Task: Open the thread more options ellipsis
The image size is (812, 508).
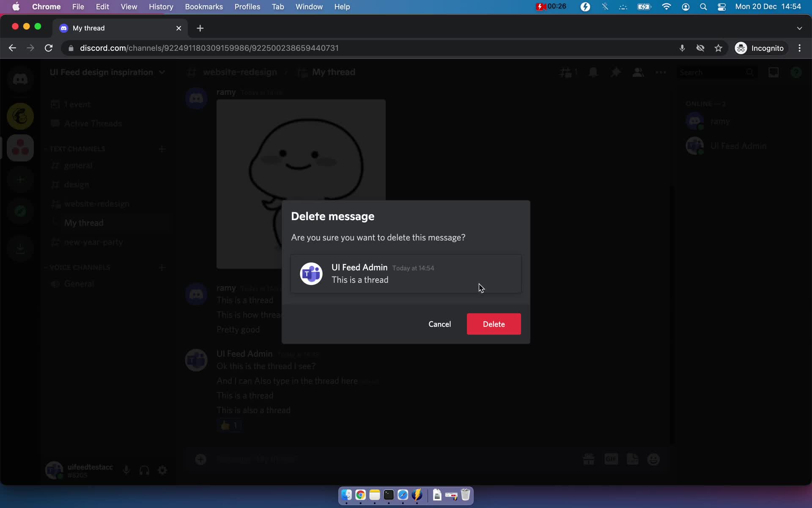Action: 661,72
